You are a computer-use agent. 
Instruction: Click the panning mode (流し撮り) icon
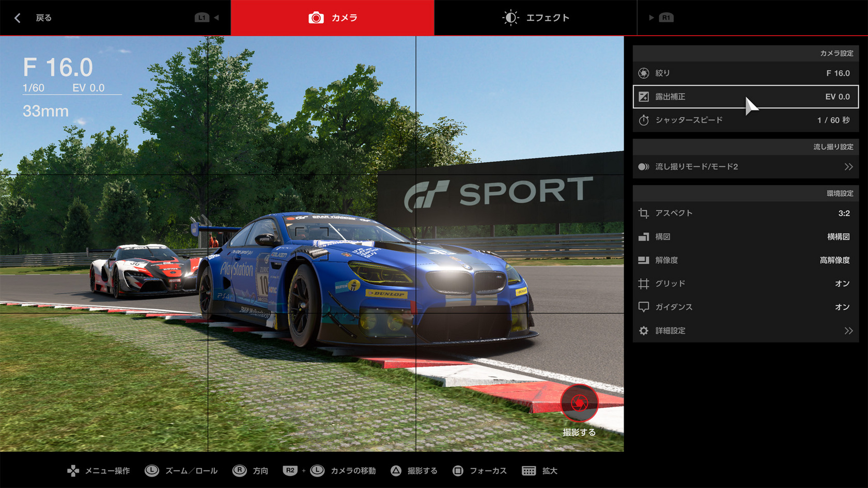(x=643, y=167)
